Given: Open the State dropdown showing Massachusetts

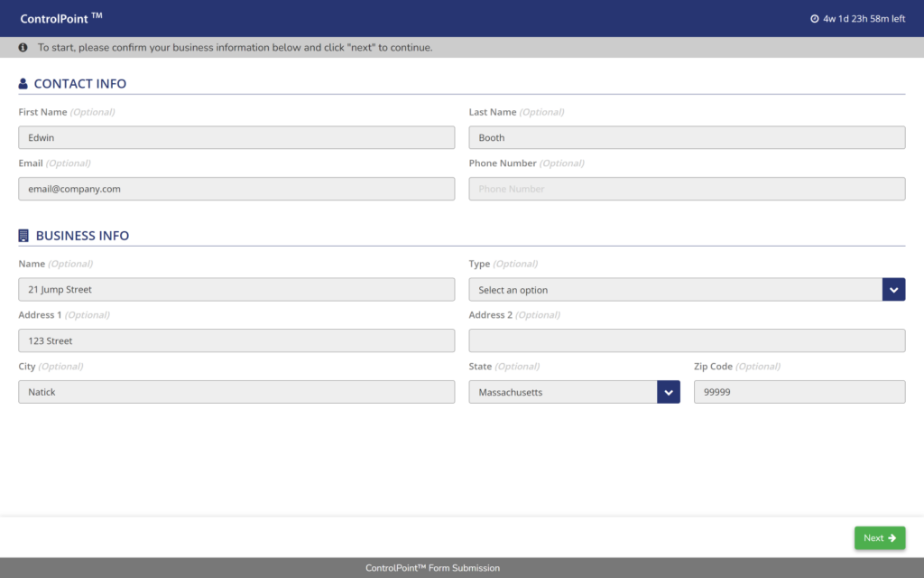Looking at the screenshot, I should pos(559,391).
